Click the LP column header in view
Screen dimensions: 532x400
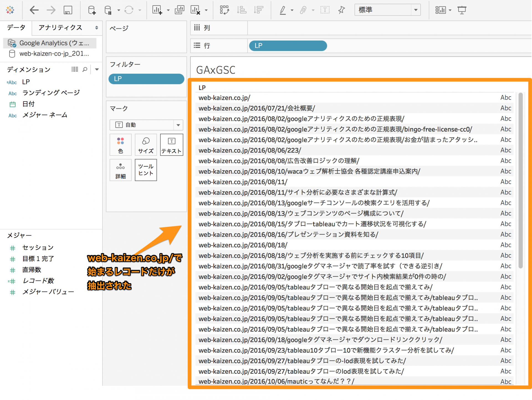202,88
